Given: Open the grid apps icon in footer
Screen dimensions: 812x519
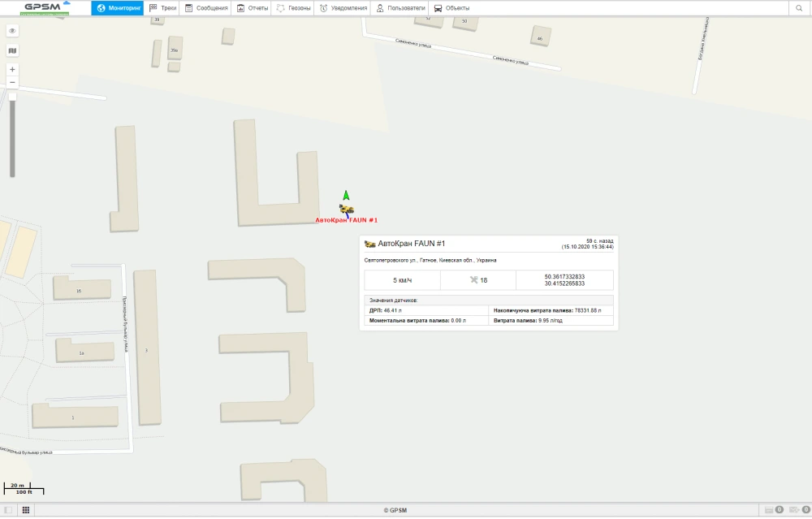Looking at the screenshot, I should click(26, 510).
